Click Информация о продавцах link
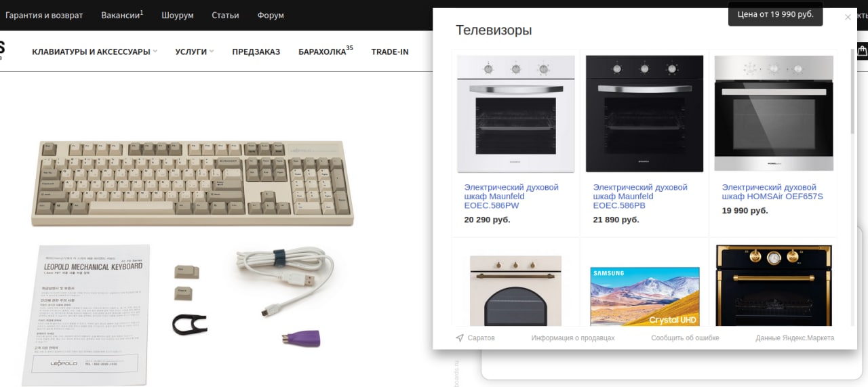 [573, 338]
